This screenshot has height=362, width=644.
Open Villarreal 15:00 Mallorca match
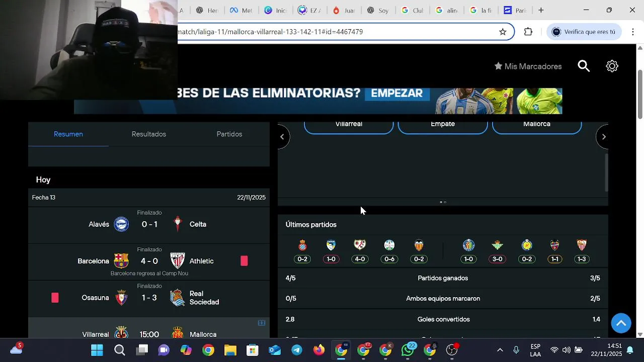click(x=149, y=328)
